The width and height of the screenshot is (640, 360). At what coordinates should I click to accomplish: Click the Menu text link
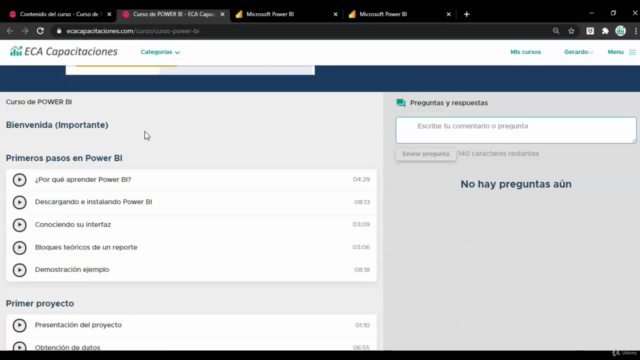pyautogui.click(x=616, y=52)
